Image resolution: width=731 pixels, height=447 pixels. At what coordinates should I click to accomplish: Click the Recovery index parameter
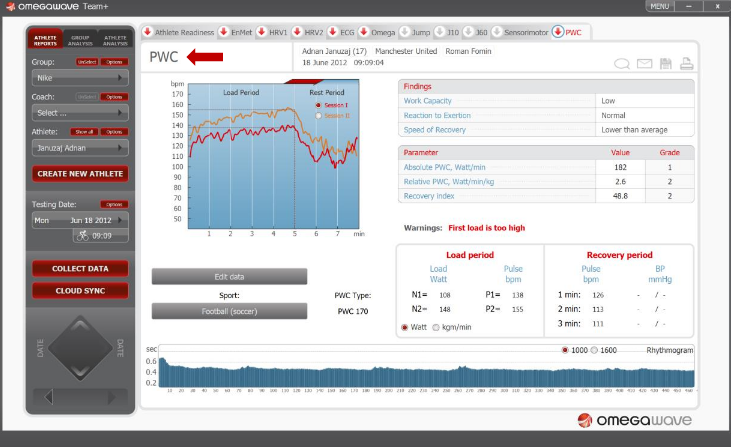[x=429, y=196]
